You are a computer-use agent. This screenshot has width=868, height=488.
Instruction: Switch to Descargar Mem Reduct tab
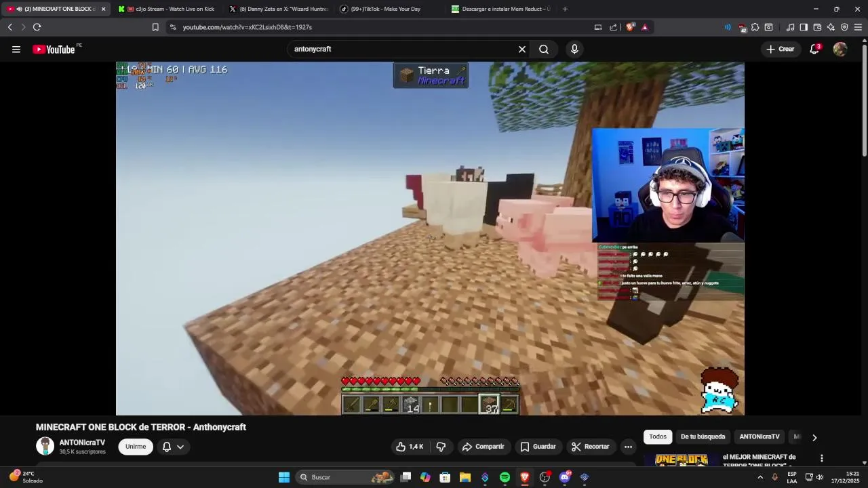coord(501,9)
